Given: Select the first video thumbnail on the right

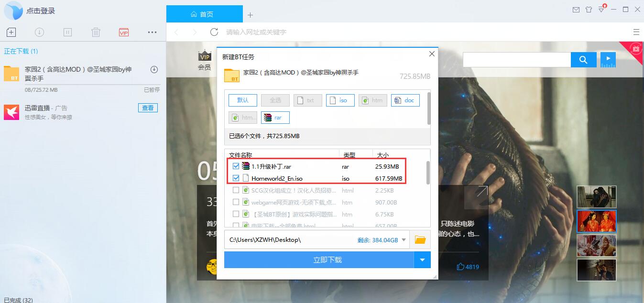Looking at the screenshot, I should [x=597, y=197].
